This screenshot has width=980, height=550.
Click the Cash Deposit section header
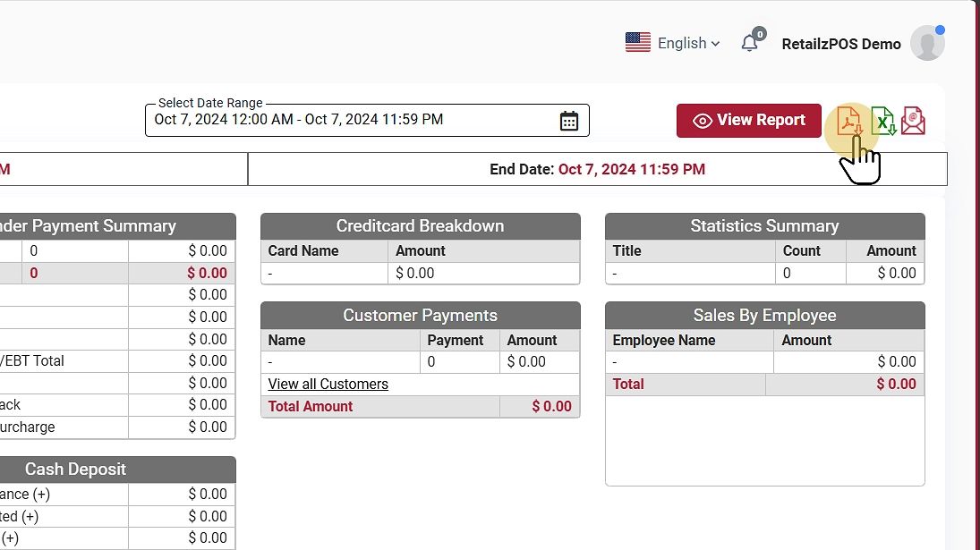tap(76, 470)
